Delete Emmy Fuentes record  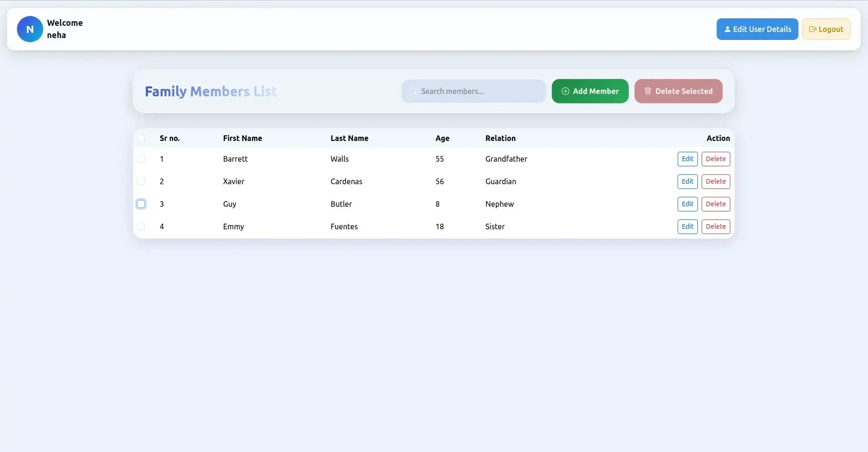click(x=716, y=226)
